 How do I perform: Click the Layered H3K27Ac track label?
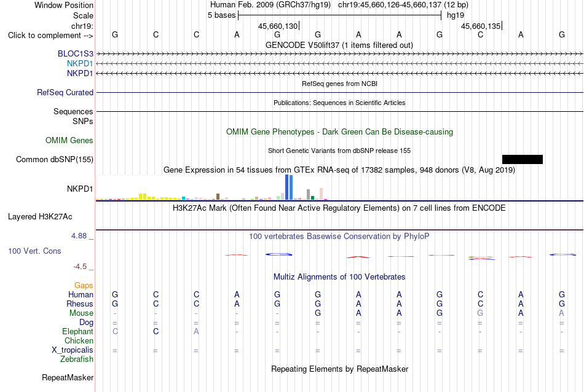[x=40, y=217]
